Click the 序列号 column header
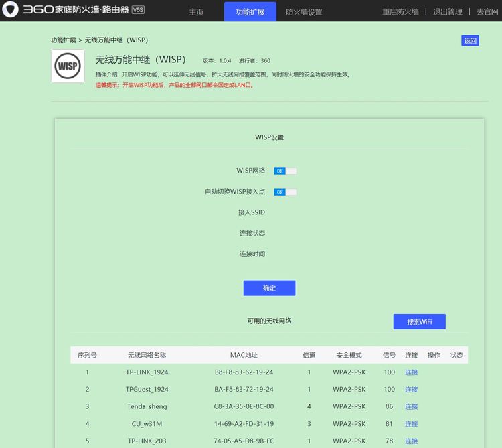 (87, 355)
